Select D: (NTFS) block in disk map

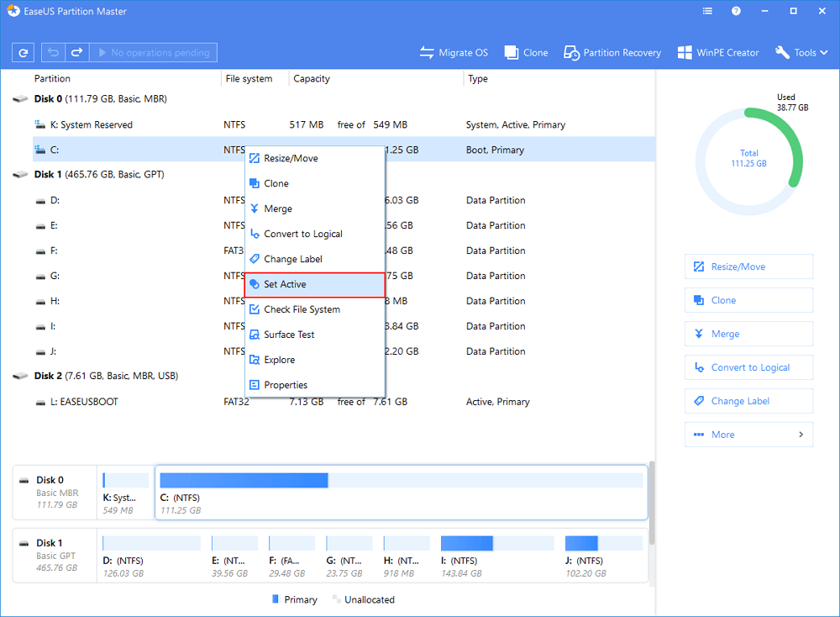[x=151, y=556]
